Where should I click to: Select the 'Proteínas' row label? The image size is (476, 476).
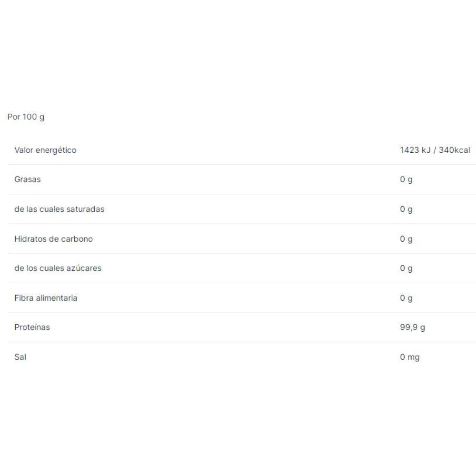(x=32, y=327)
